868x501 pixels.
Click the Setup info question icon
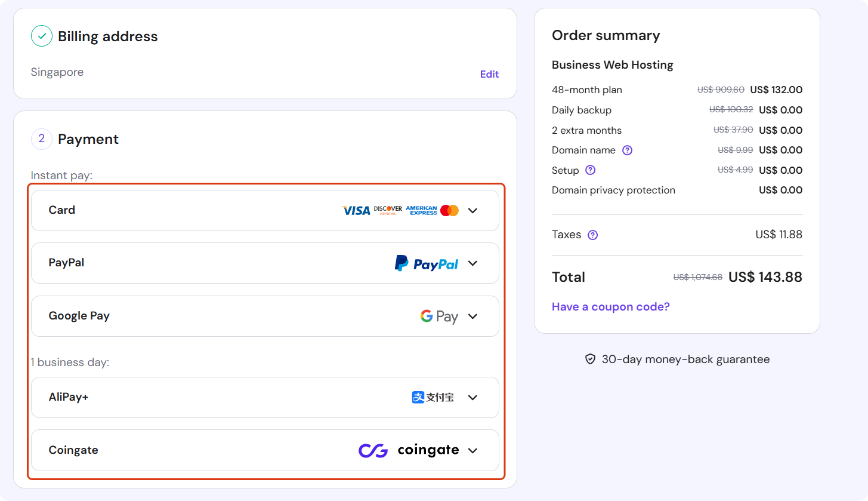pyautogui.click(x=590, y=170)
